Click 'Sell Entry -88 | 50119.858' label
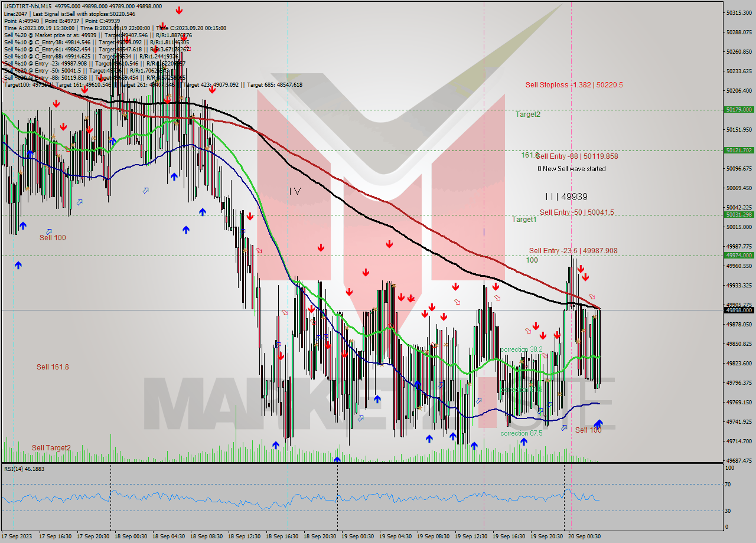Viewport: 756px width, 543px height. (x=576, y=156)
